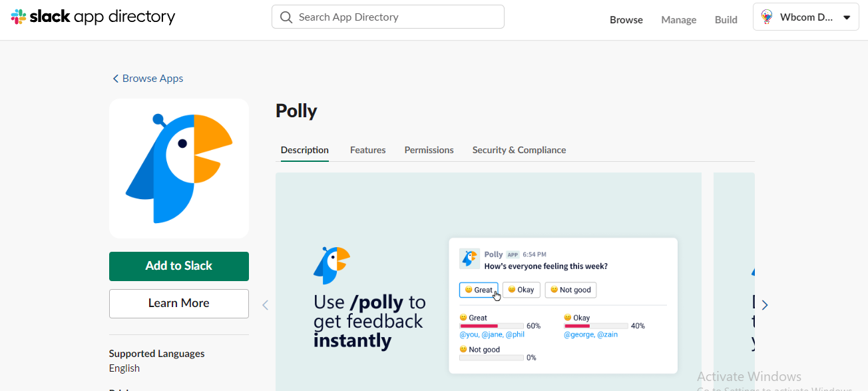This screenshot has height=391, width=868.
Task: Click the main carousel slide image
Action: tap(489, 282)
